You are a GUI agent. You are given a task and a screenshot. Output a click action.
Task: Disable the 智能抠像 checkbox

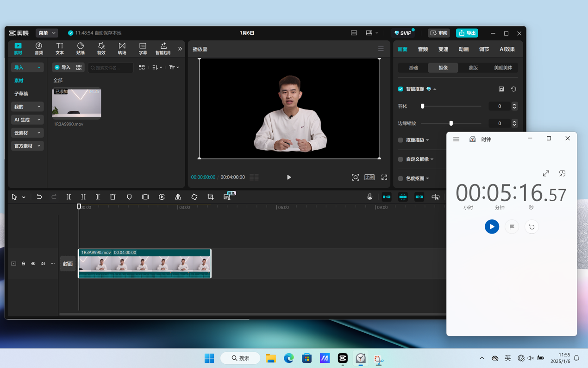[x=400, y=89]
